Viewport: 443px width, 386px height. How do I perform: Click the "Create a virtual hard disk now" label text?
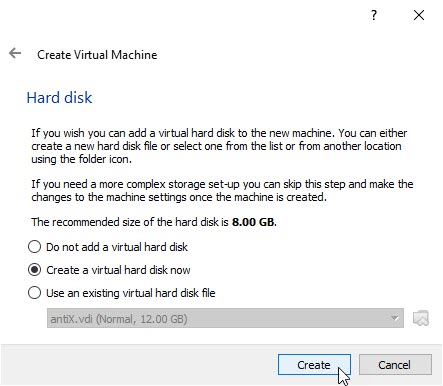(118, 270)
